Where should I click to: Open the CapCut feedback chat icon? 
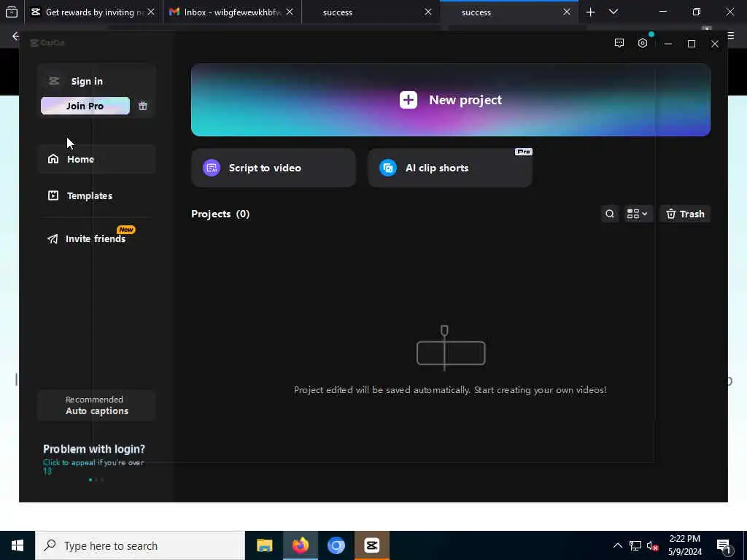(619, 43)
